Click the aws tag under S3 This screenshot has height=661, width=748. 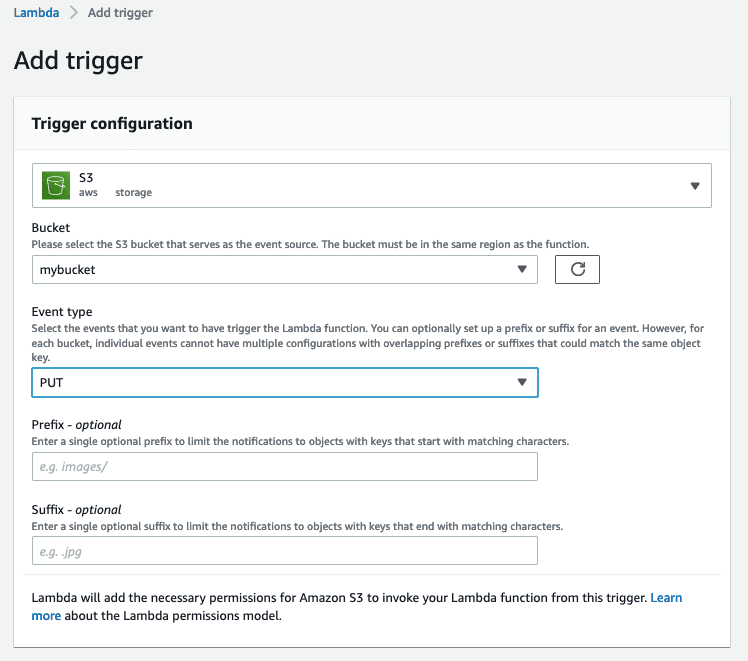point(88,193)
